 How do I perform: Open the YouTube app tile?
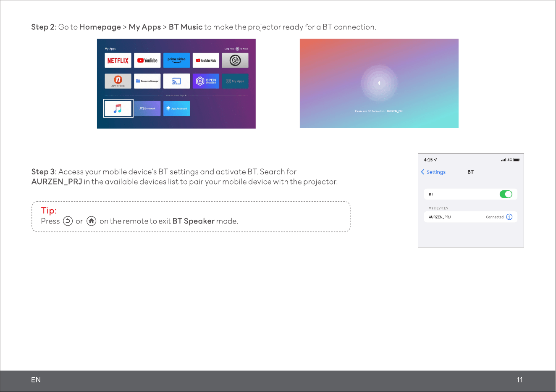pyautogui.click(x=147, y=61)
